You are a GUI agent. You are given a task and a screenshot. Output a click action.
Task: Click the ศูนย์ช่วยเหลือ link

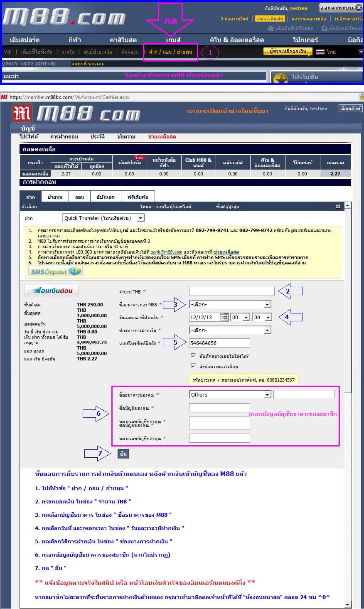(x=98, y=52)
